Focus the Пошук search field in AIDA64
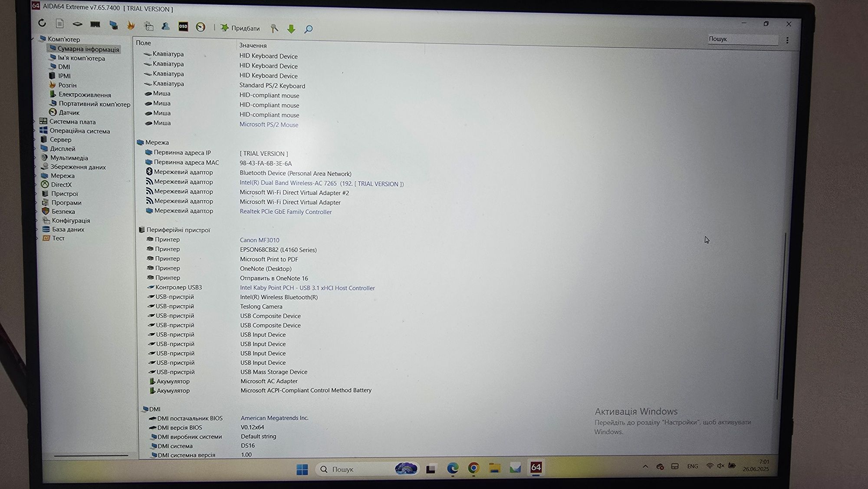This screenshot has height=489, width=868. (x=743, y=39)
